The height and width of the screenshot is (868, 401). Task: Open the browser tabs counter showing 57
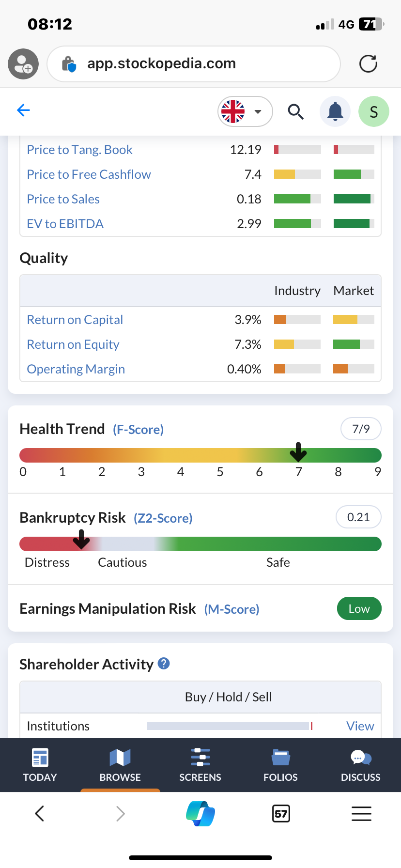click(x=281, y=813)
